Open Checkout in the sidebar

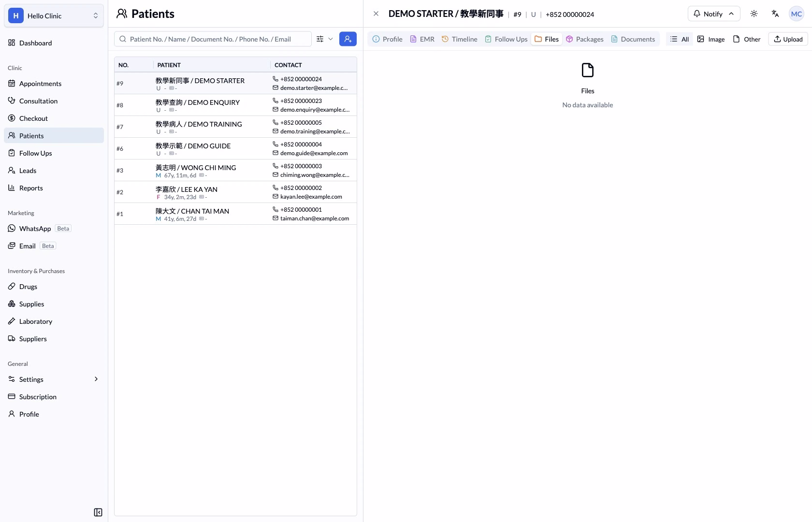[x=54, y=118]
